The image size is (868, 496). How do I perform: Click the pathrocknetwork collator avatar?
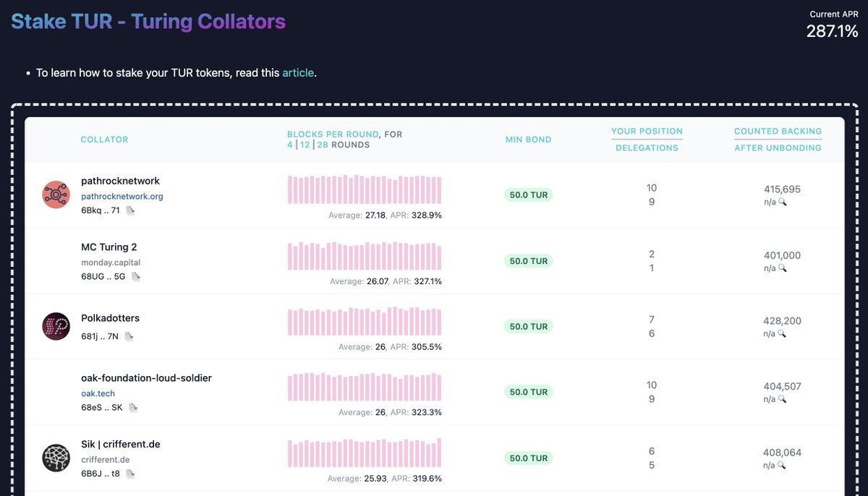click(56, 194)
